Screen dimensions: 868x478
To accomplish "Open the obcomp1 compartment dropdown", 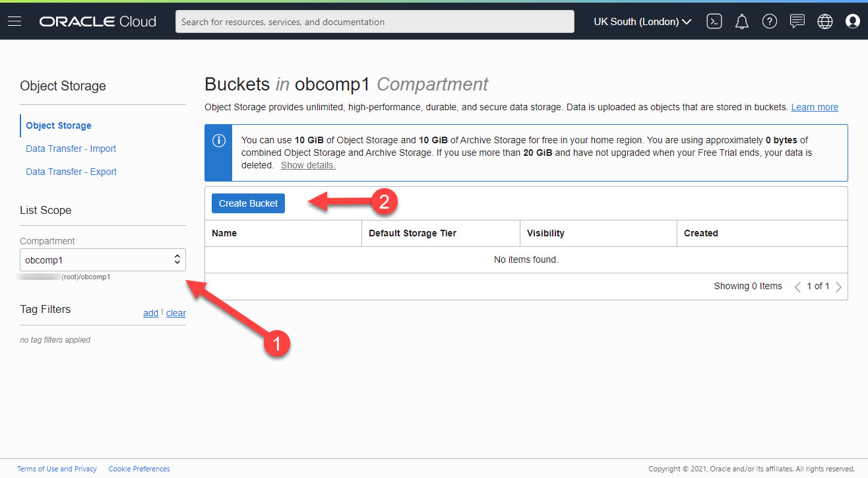I will tap(103, 260).
